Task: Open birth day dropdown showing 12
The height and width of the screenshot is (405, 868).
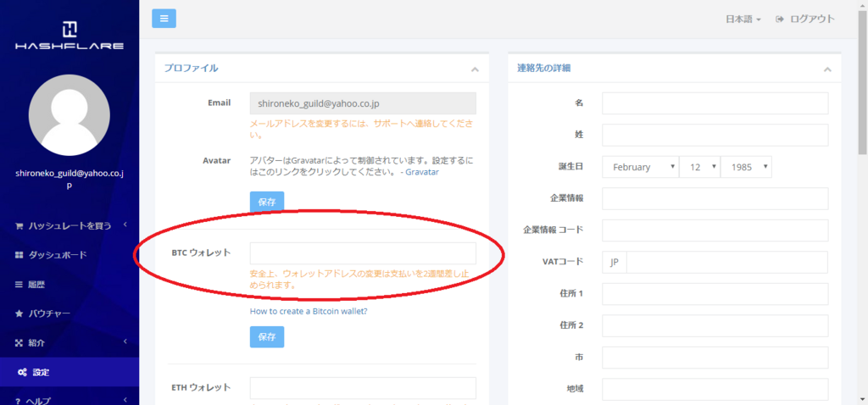Action: pyautogui.click(x=699, y=167)
